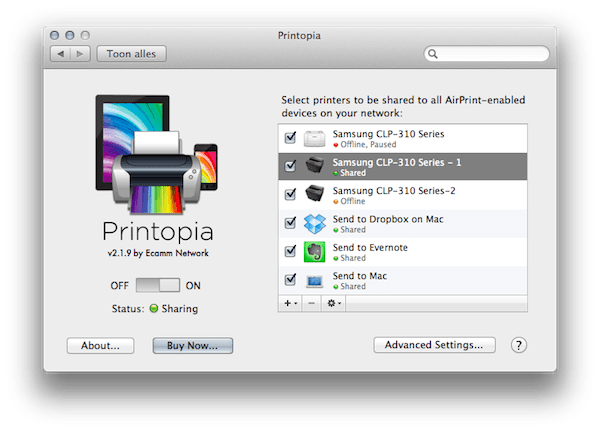Click the Samsung CLP-310 Series – 1 printer icon
The width and height of the screenshot is (600, 432).
tap(315, 165)
